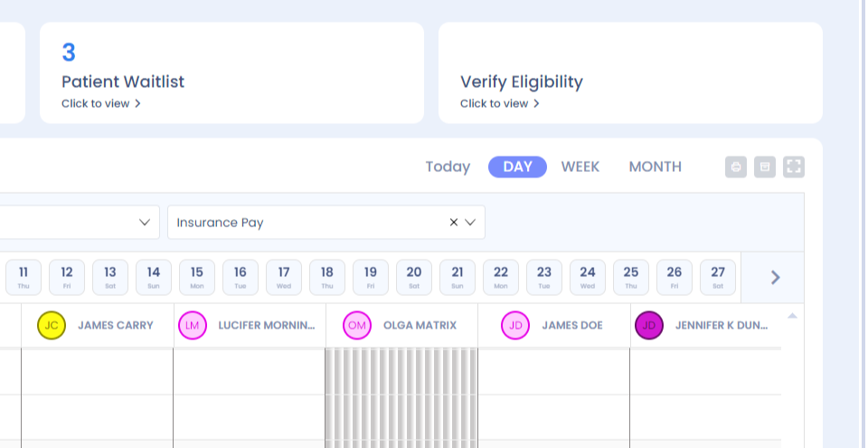
Task: Click the Insurance Pay filter field
Action: 326,223
